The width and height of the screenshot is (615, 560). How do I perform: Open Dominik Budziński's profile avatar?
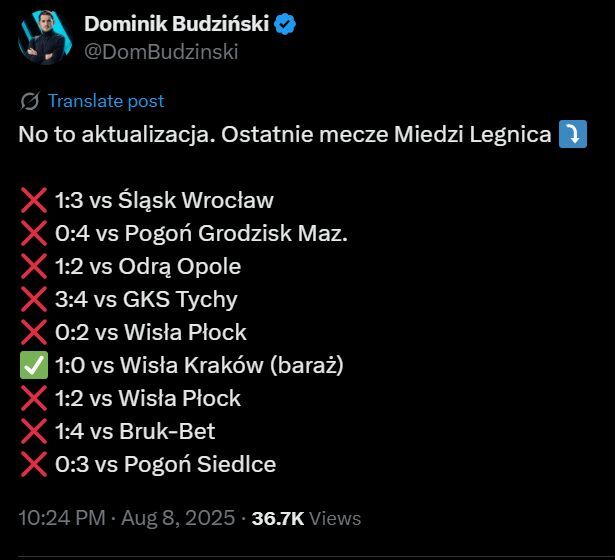click(40, 37)
